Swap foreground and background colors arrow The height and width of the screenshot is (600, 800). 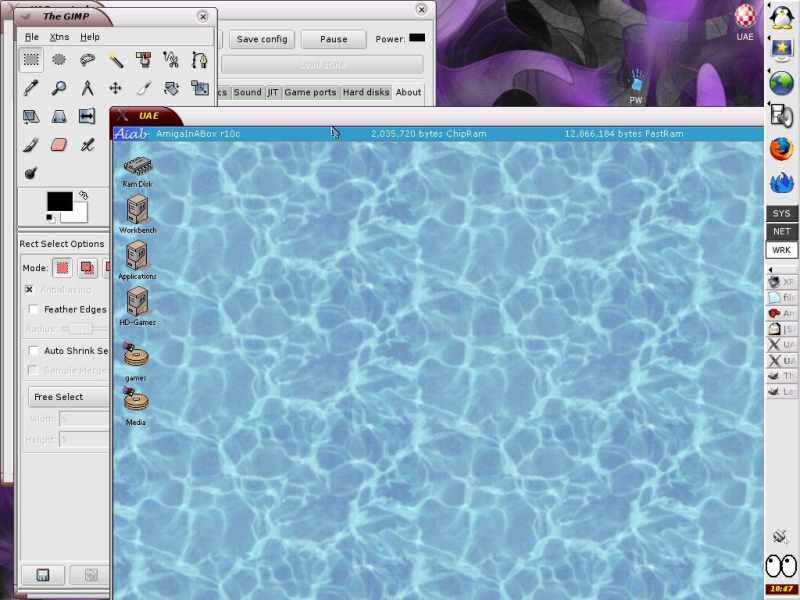84,195
